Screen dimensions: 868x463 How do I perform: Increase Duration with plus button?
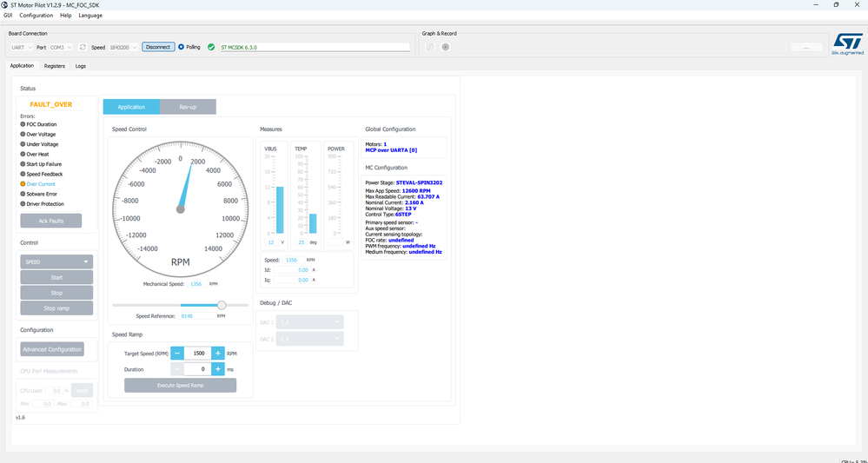tap(218, 369)
